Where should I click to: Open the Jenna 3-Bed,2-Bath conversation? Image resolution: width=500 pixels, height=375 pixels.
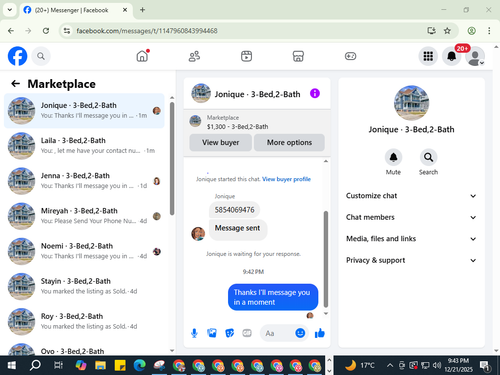pos(84,181)
